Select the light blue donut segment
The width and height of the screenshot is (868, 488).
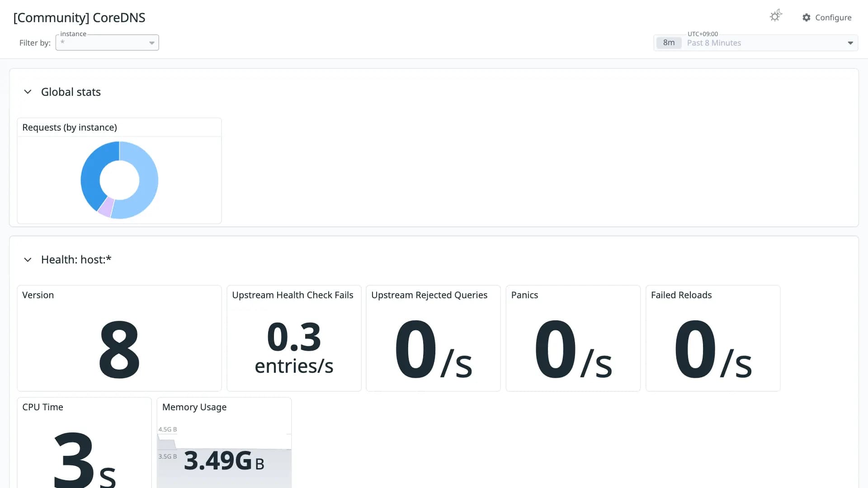pos(147,181)
